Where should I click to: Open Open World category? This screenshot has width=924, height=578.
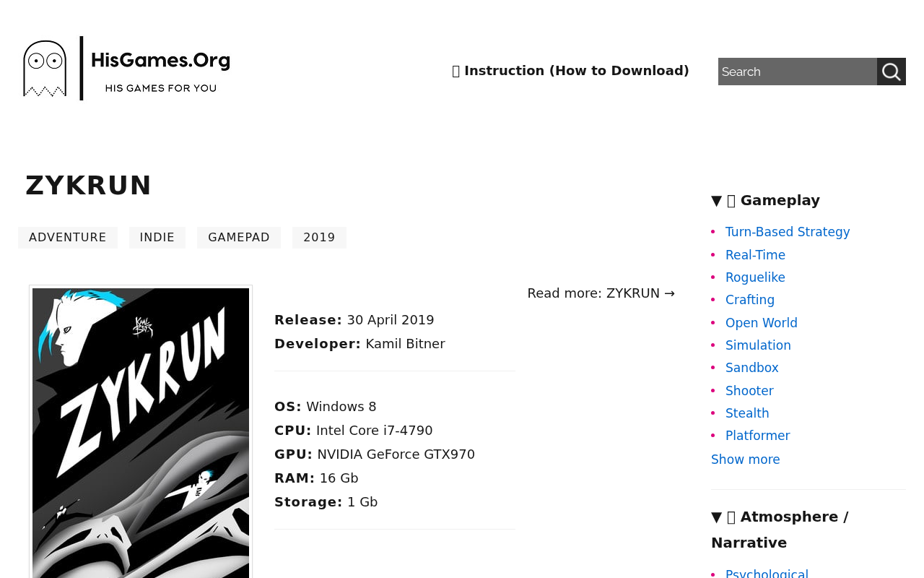[x=762, y=323]
